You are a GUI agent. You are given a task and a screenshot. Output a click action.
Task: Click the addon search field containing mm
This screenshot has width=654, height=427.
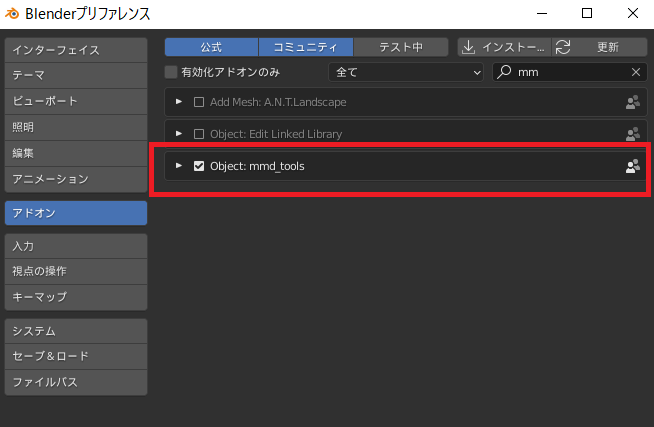[x=570, y=72]
